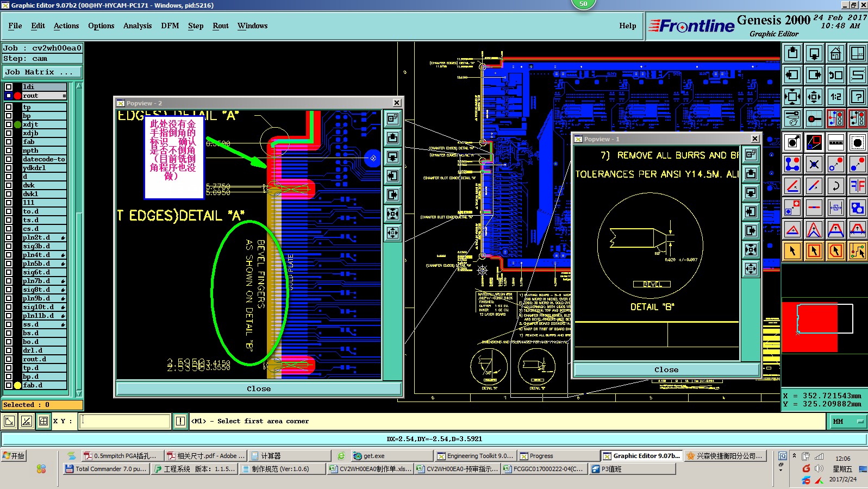Image resolution: width=868 pixels, height=489 pixels.
Task: Click the pan up view icon
Action: click(x=792, y=53)
